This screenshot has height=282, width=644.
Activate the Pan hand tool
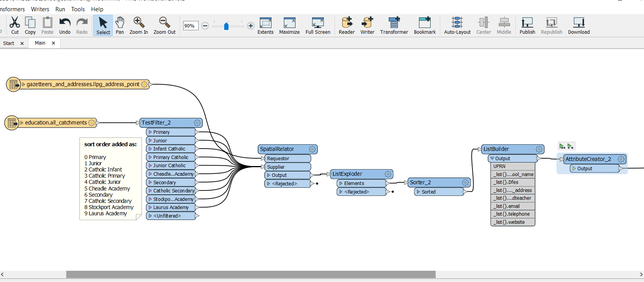[x=120, y=26]
